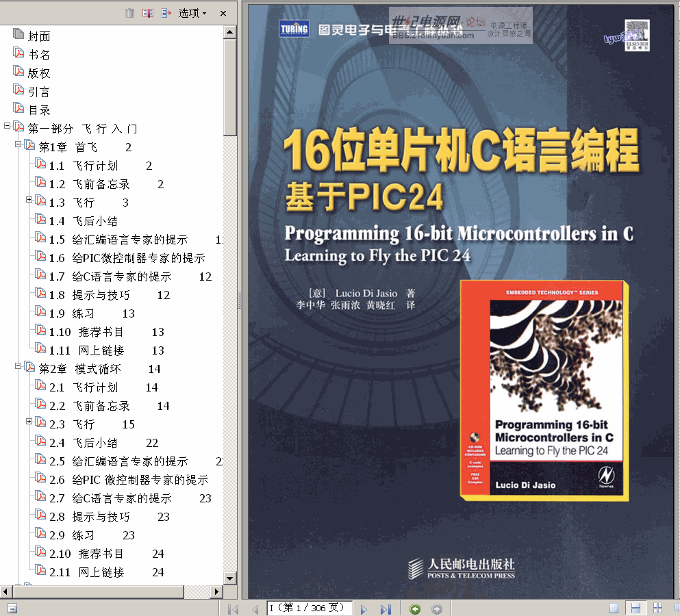Viewport: 680px width, 616px height.
Task: Open the 目录 bookmark
Action: pos(39,110)
